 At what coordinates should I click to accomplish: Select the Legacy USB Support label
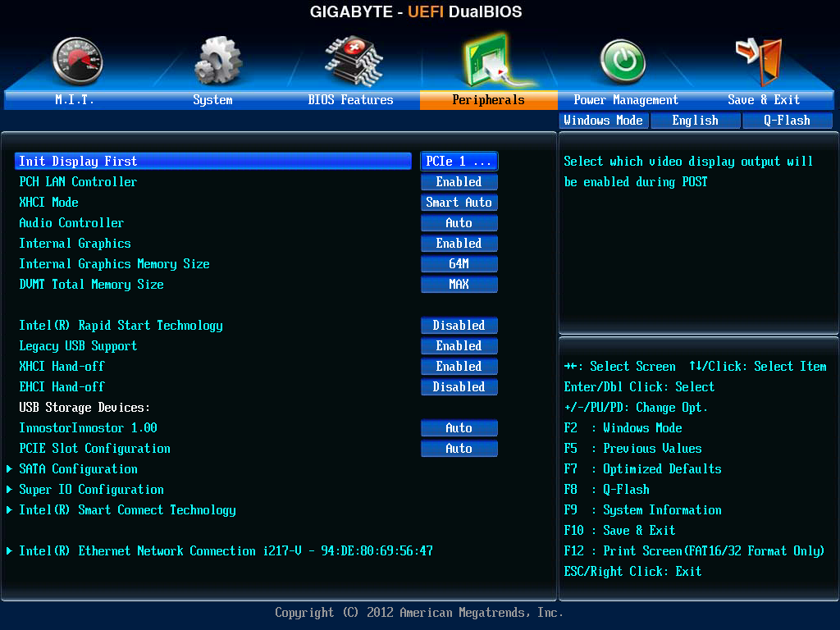click(78, 346)
